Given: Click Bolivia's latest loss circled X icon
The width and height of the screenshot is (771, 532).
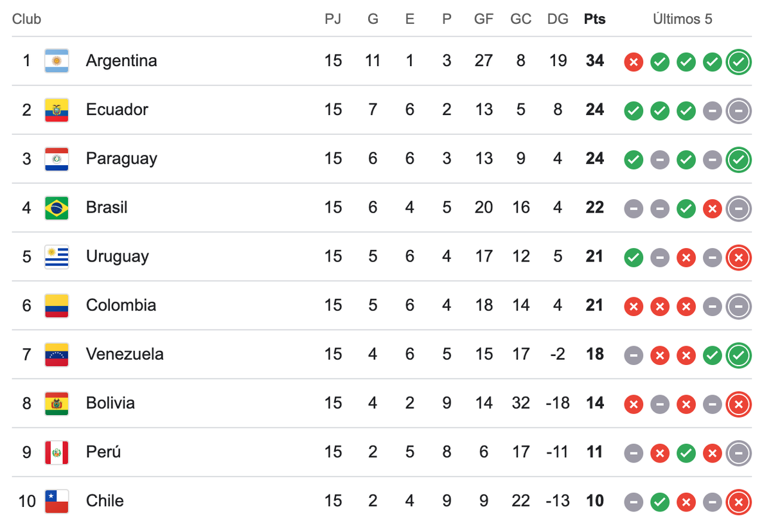Looking at the screenshot, I should [739, 404].
